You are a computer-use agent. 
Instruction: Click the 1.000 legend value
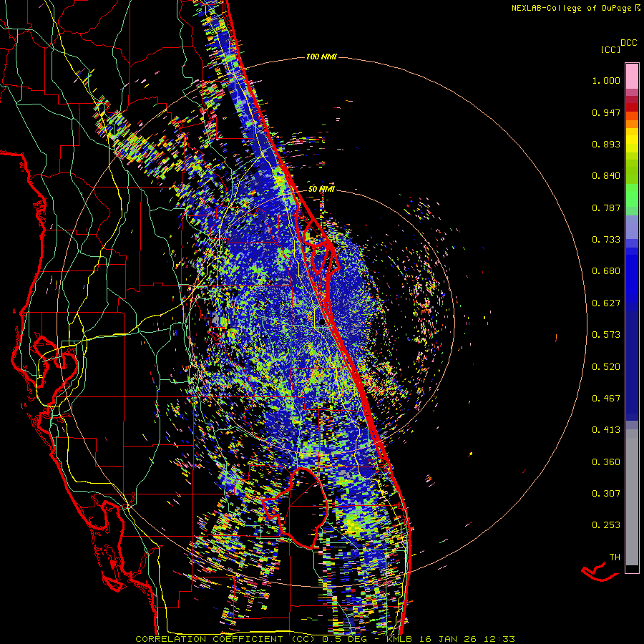(x=606, y=80)
